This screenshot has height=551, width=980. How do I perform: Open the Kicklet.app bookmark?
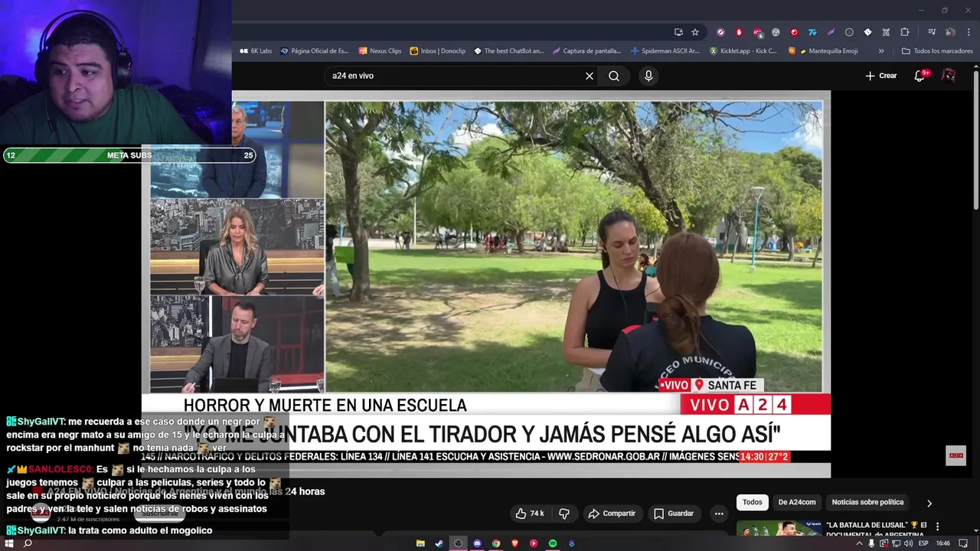tap(743, 51)
